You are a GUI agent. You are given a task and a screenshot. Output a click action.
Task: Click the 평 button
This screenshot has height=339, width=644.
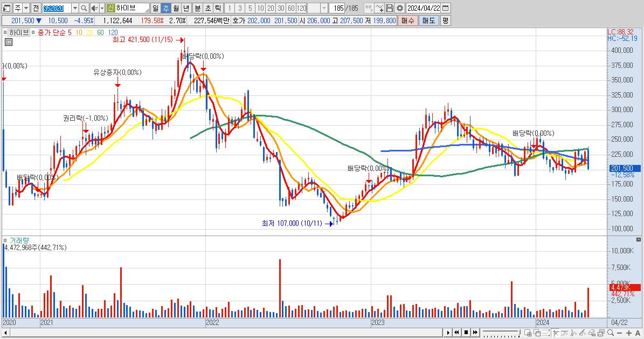[446, 20]
